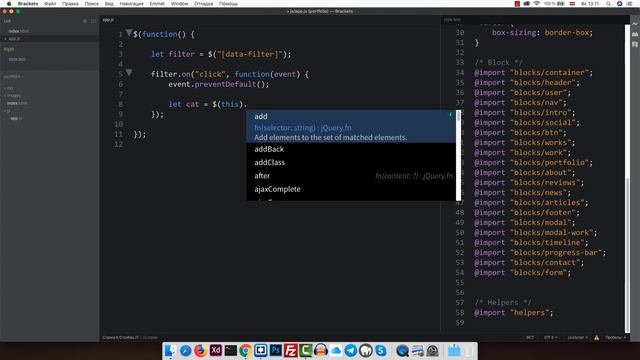Choose 'addBack' from code hints
Image resolution: width=640 pixels, height=360 pixels.
[351, 149]
